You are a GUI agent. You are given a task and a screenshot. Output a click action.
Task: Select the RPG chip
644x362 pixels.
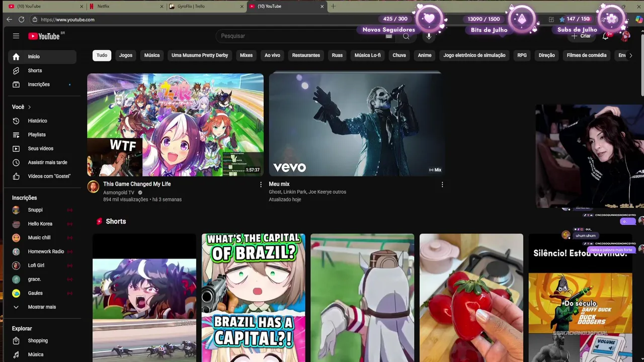(x=522, y=55)
